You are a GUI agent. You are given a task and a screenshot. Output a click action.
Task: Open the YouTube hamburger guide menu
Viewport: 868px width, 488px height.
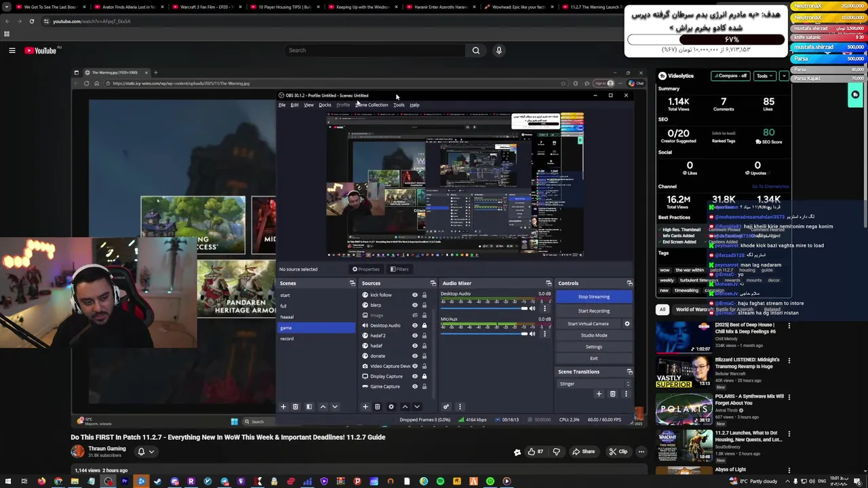coord(12,50)
